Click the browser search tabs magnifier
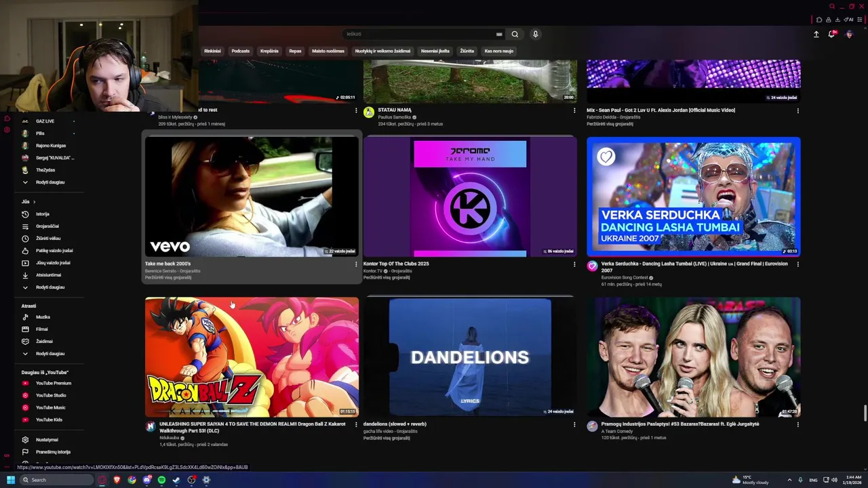Screen dimensions: 868x488 [x=832, y=7]
